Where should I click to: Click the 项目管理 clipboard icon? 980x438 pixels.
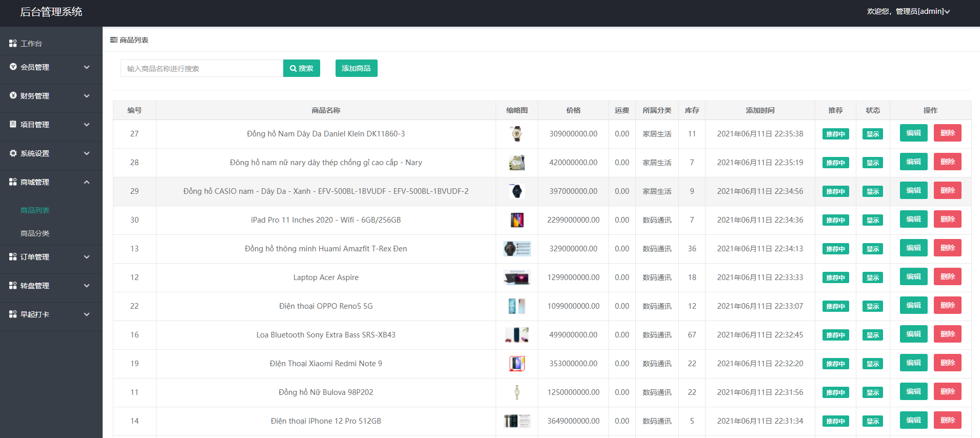click(13, 125)
